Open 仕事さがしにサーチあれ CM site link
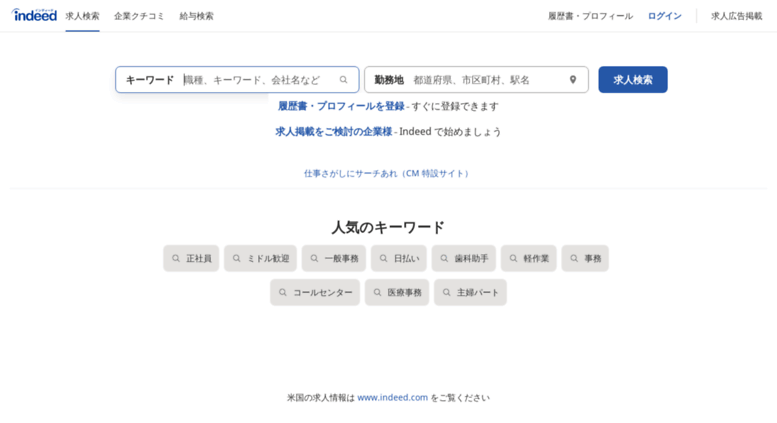This screenshot has height=423, width=777. click(x=387, y=173)
